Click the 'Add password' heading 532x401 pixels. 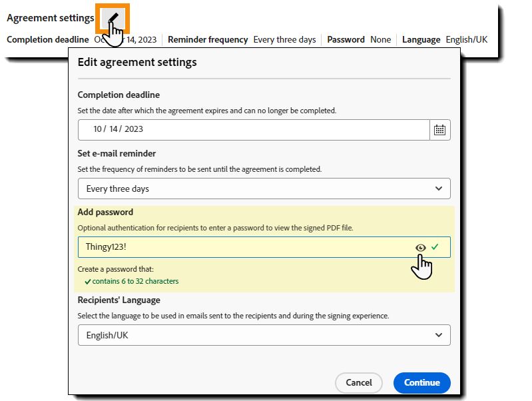[105, 212]
